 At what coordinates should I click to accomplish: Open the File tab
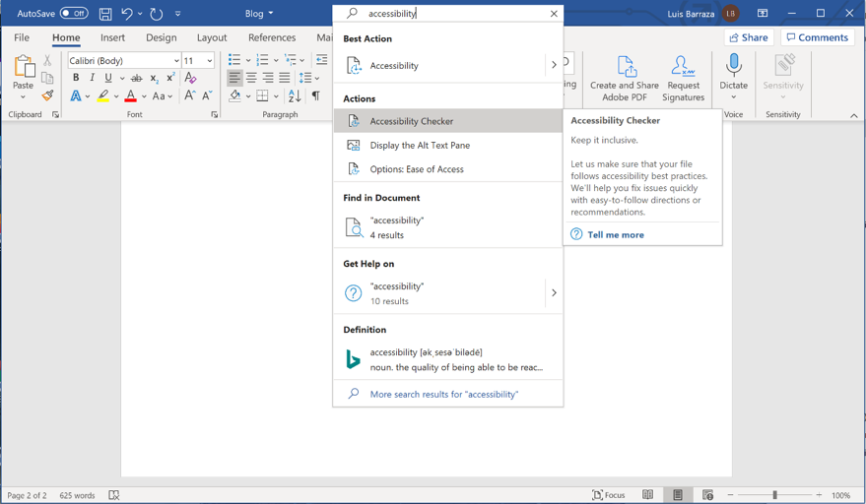pos(22,37)
